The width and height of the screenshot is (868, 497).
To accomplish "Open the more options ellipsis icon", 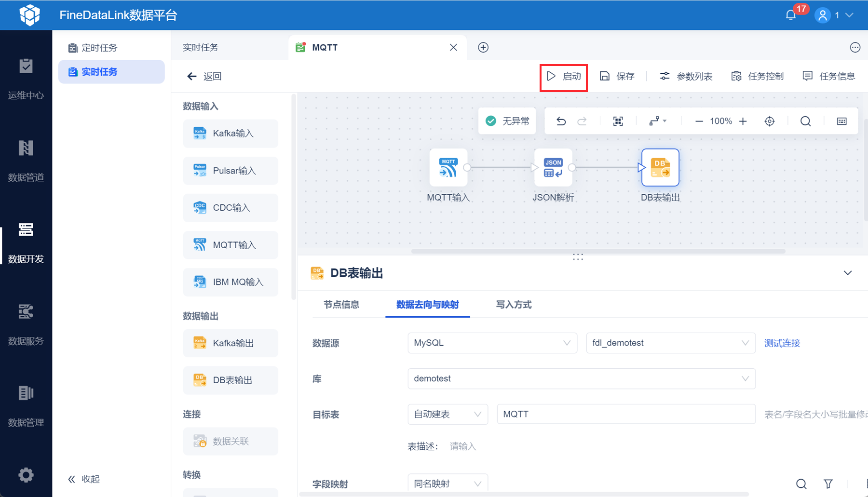I will (855, 47).
